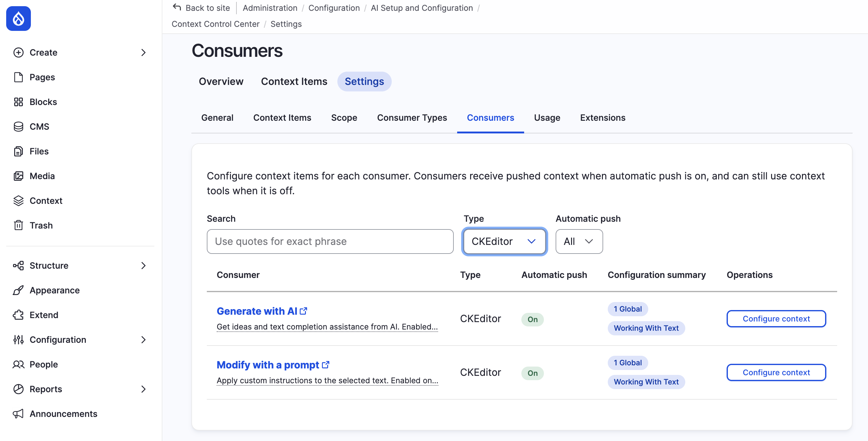Click the Extend puzzle-piece icon
Screen dimensions: 868x441
[19, 315]
